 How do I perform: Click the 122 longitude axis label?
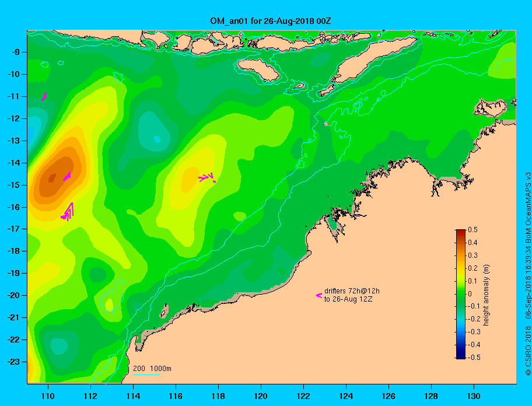303,396
